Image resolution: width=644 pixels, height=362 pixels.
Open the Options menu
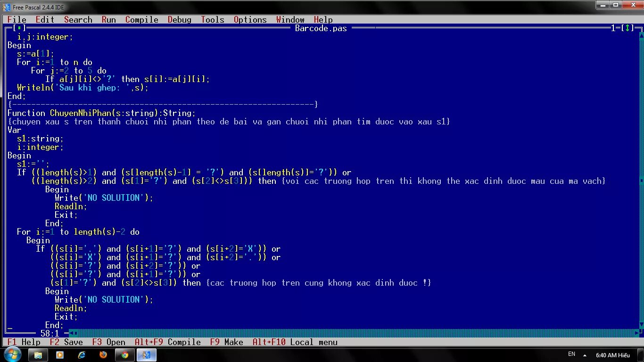pos(250,20)
